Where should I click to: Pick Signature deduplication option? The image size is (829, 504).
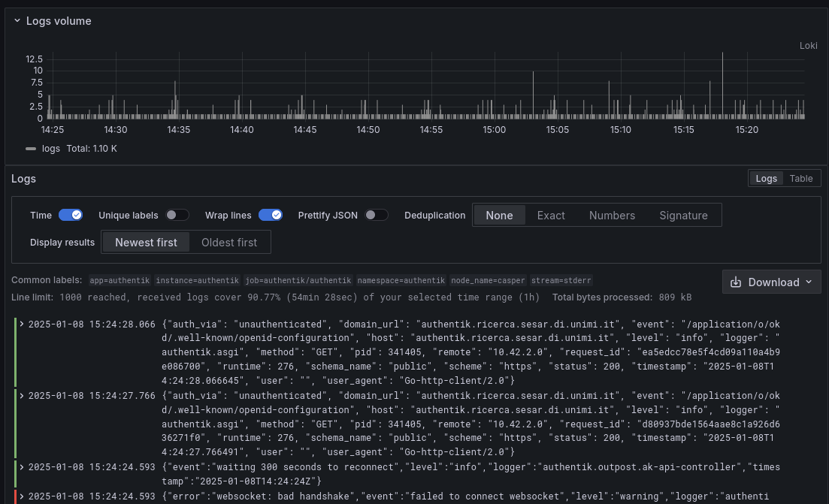pos(683,216)
